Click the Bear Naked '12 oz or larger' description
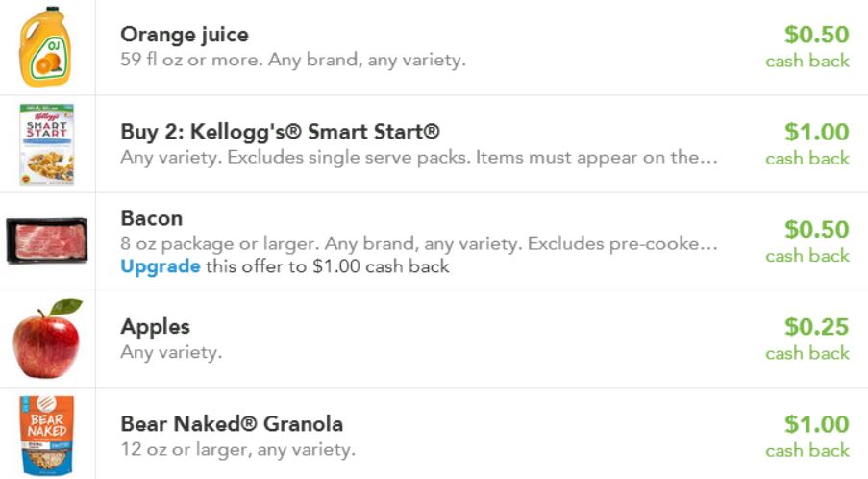The image size is (868, 479). (237, 449)
